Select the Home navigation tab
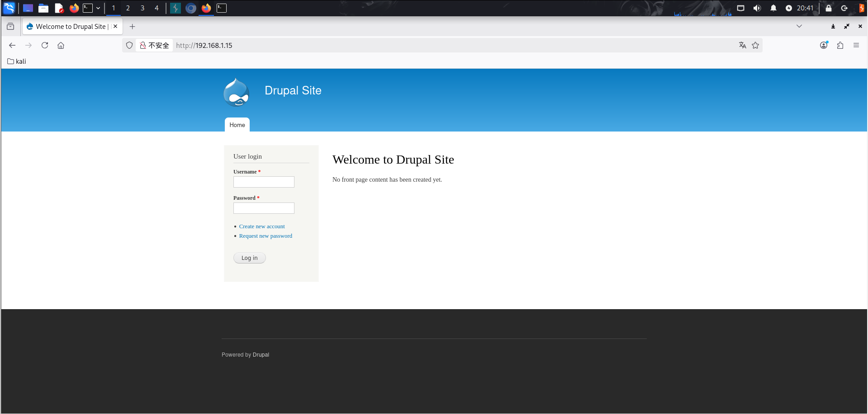Screen dimensions: 868x414 click(237, 125)
